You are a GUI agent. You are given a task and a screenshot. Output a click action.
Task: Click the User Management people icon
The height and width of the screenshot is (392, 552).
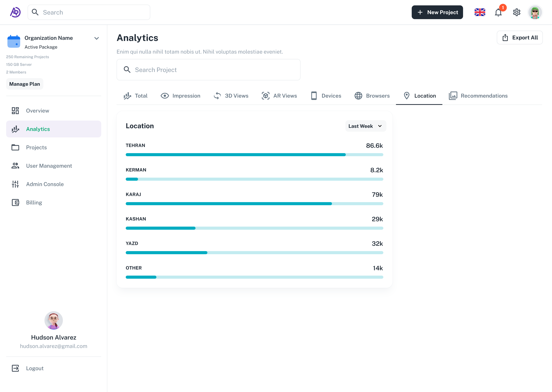click(15, 166)
